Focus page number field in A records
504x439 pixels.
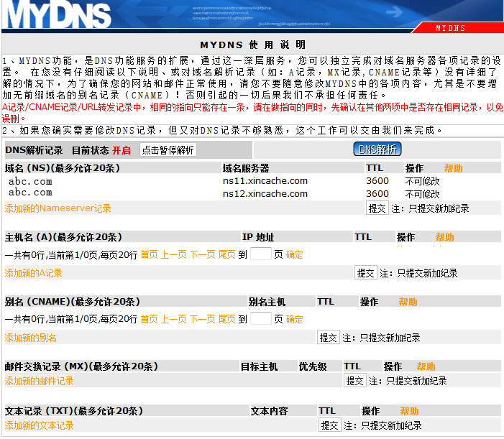[261, 254]
